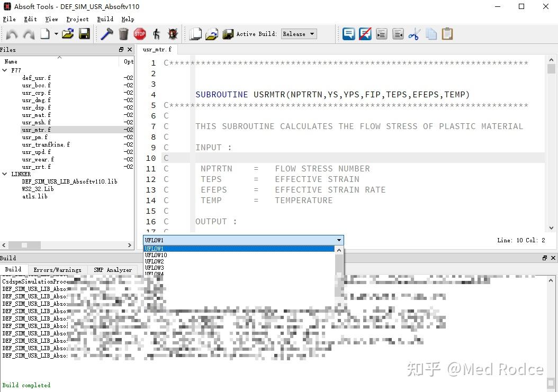This screenshot has height=392, width=558.
Task: Switch to the SMP Analyzer tab
Action: click(x=113, y=270)
